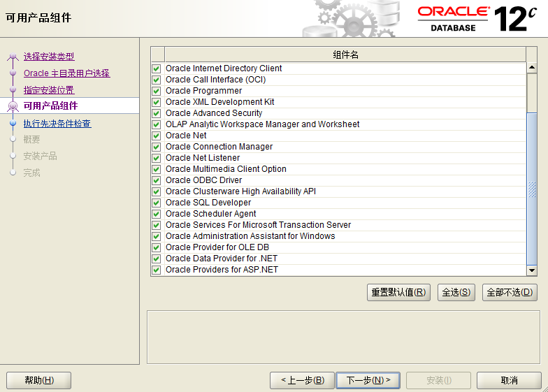This screenshot has width=548, height=392.
Task: Toggle Oracle Clusterware High Availability API checkbox
Action: point(157,191)
